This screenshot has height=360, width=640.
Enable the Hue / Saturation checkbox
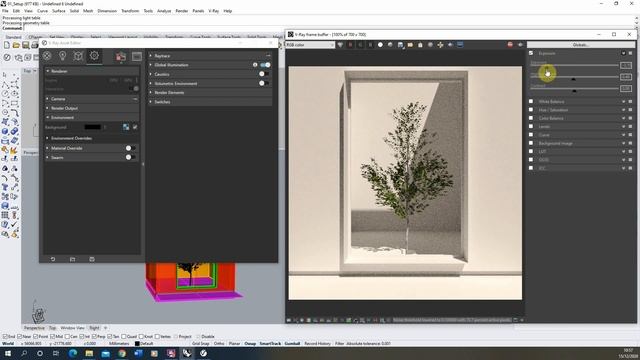pyautogui.click(x=531, y=110)
